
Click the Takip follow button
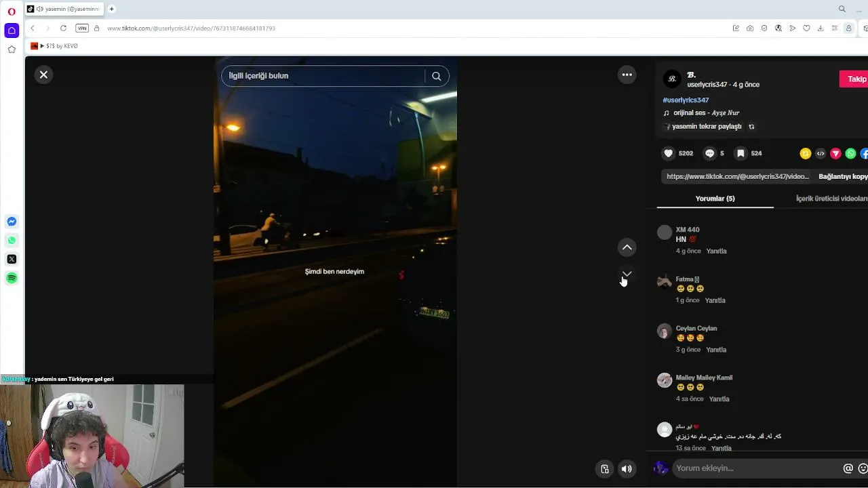pyautogui.click(x=854, y=79)
